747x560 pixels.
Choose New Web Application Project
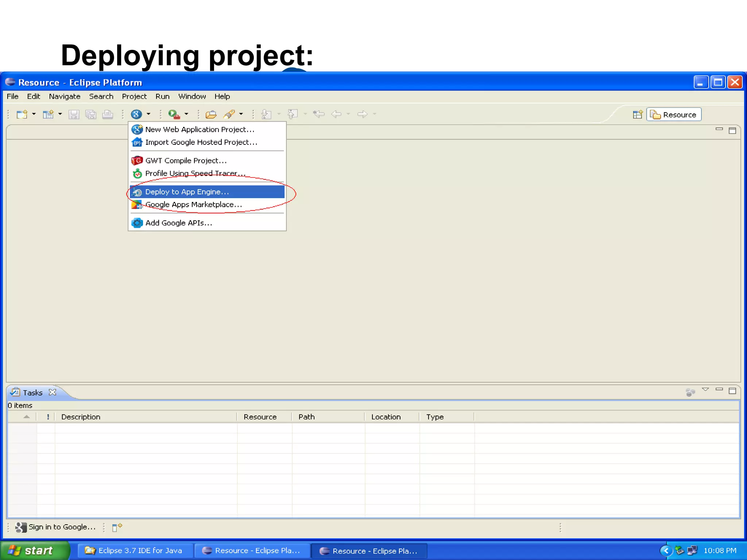click(207, 129)
